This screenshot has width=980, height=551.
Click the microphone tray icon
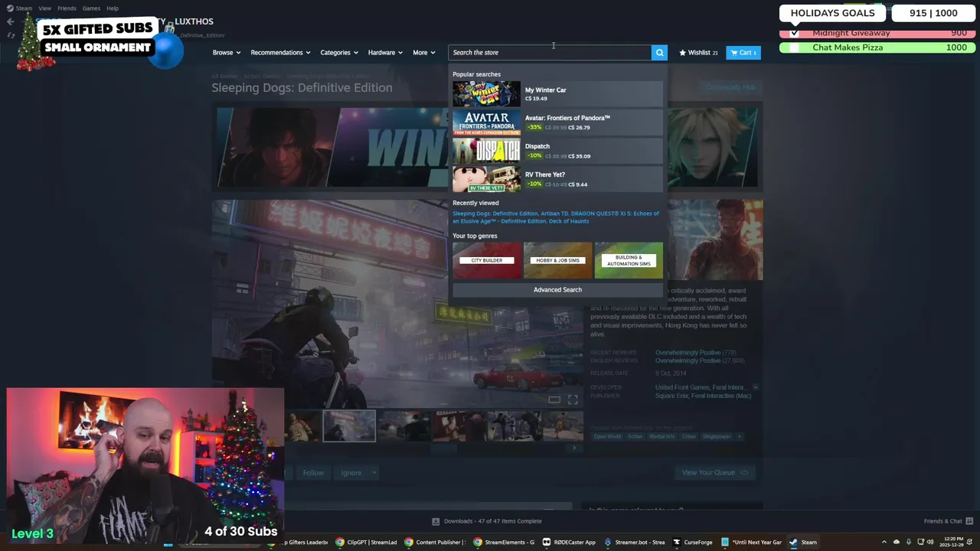[908, 542]
